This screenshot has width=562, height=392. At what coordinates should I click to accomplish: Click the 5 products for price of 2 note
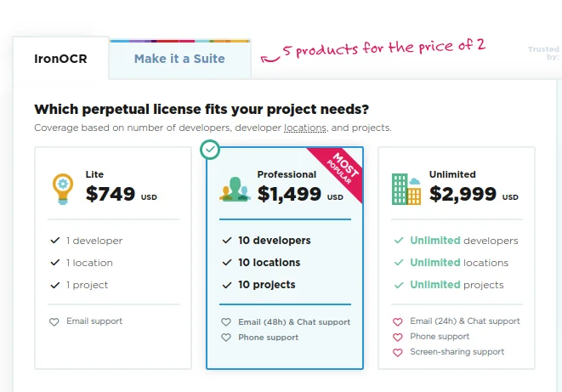click(x=383, y=48)
